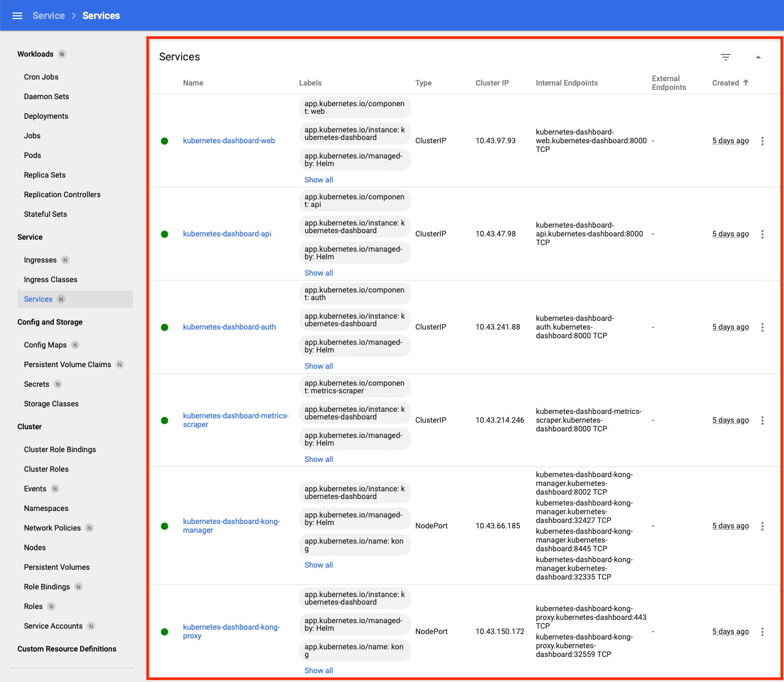Click N badge beside Service Accounts
784x682 pixels.
click(91, 626)
